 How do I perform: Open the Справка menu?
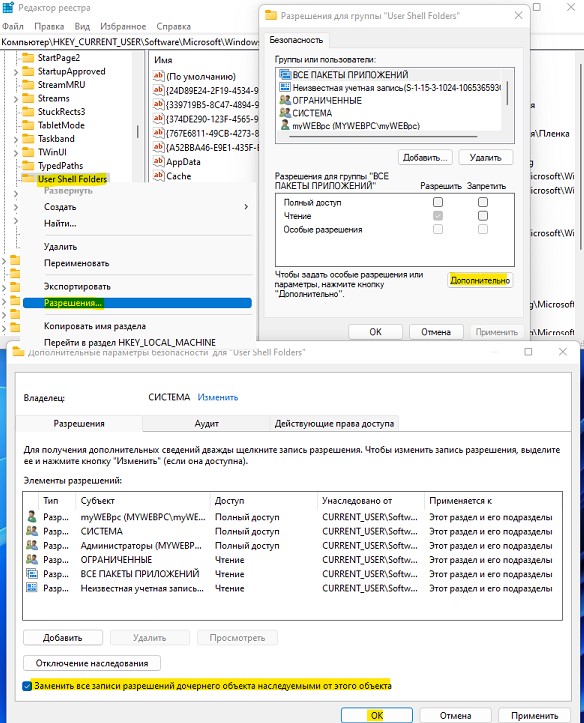coord(173,26)
